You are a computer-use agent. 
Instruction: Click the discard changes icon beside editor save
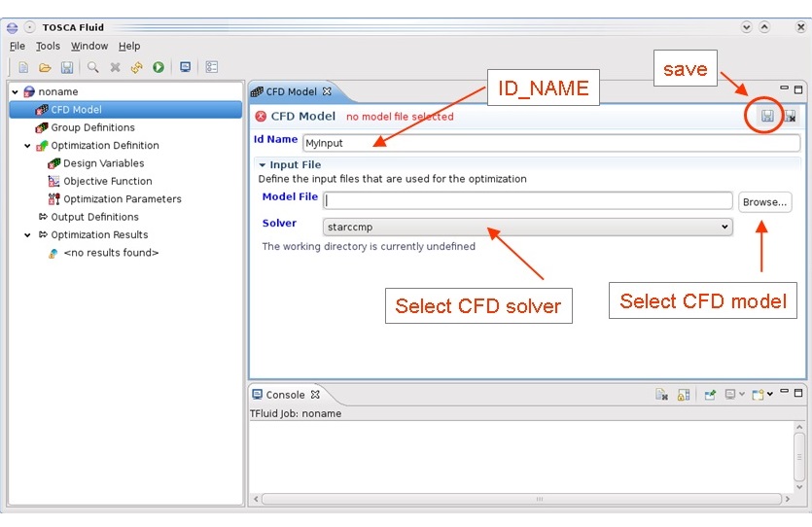tap(790, 116)
